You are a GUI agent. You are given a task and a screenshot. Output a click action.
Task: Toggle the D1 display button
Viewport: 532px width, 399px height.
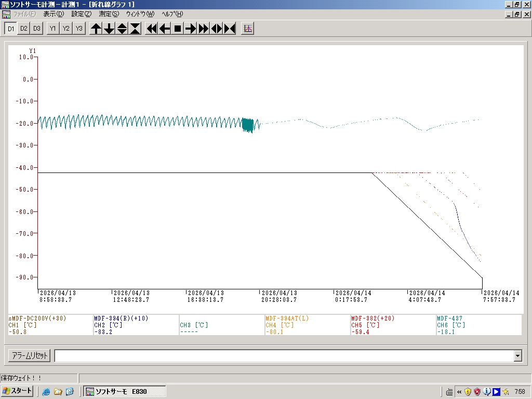tap(10, 29)
